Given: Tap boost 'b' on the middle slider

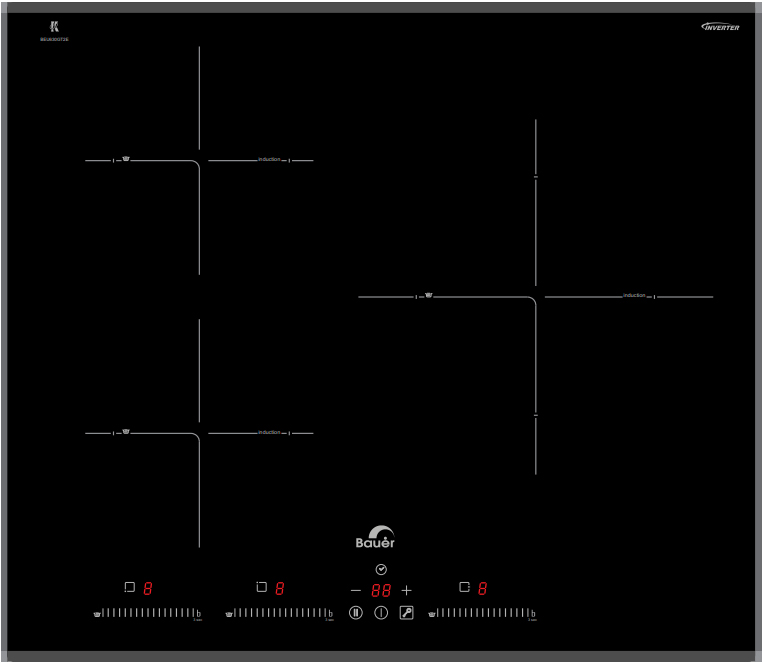Looking at the screenshot, I should (x=331, y=613).
